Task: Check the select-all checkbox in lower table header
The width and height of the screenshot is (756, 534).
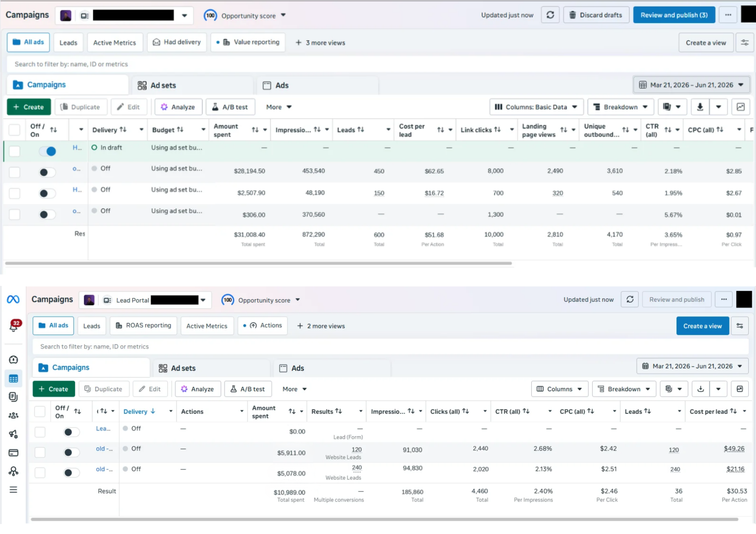Action: [40, 412]
